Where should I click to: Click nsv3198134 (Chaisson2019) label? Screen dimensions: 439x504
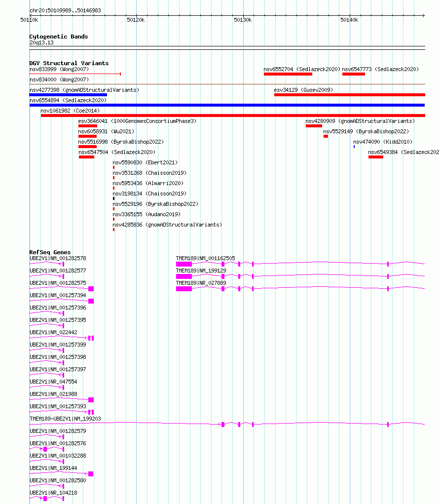(x=149, y=194)
